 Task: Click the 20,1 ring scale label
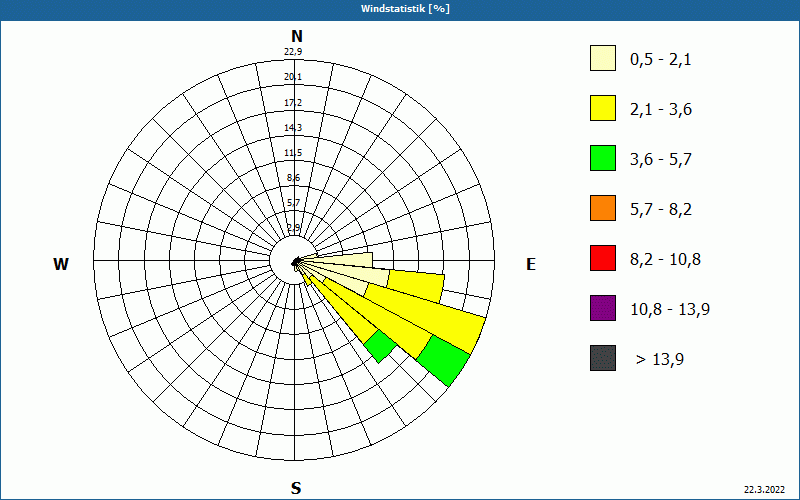(293, 77)
